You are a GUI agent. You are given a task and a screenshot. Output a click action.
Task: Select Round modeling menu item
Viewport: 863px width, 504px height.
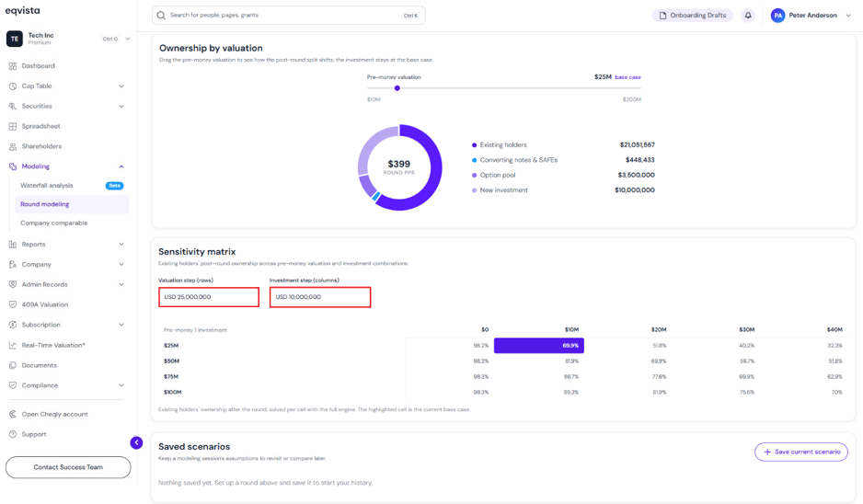pyautogui.click(x=72, y=205)
